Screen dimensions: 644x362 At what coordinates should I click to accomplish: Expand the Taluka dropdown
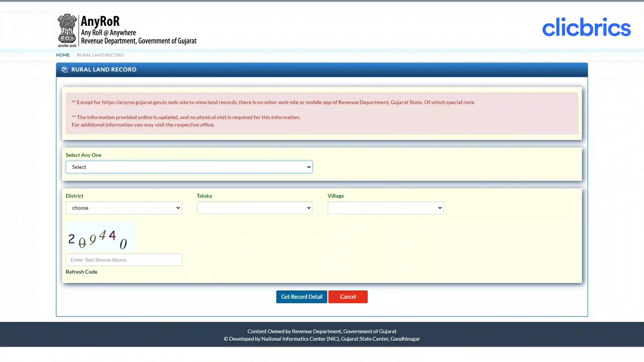tap(254, 208)
